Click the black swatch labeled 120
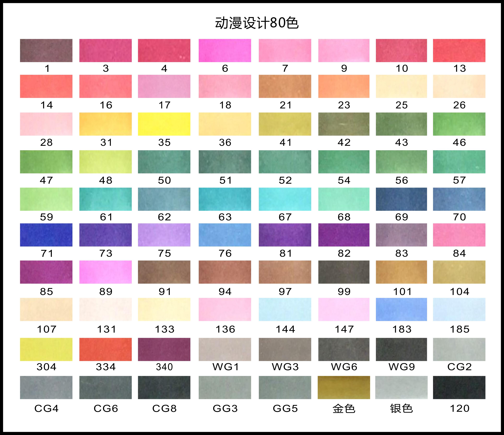Screen dimensions: 504x435 459,387
